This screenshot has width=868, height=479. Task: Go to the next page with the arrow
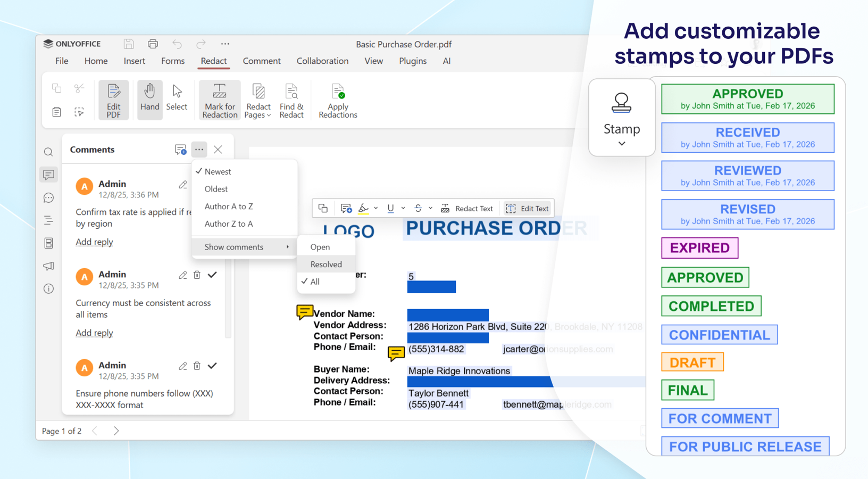point(116,431)
